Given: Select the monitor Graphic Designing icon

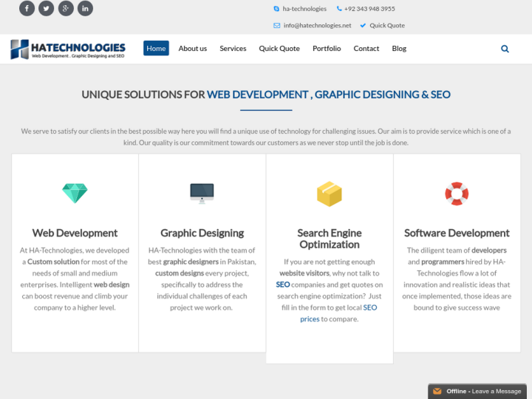Looking at the screenshot, I should [202, 194].
